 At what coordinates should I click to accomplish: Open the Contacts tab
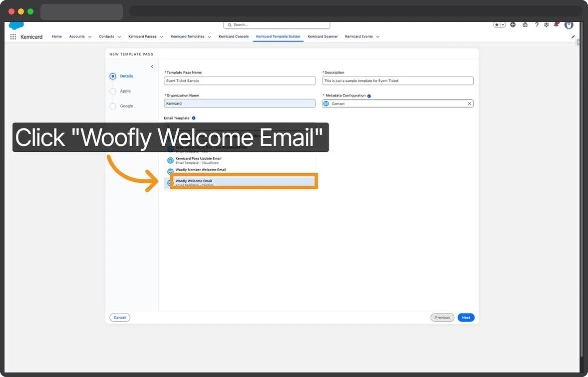[x=106, y=36]
